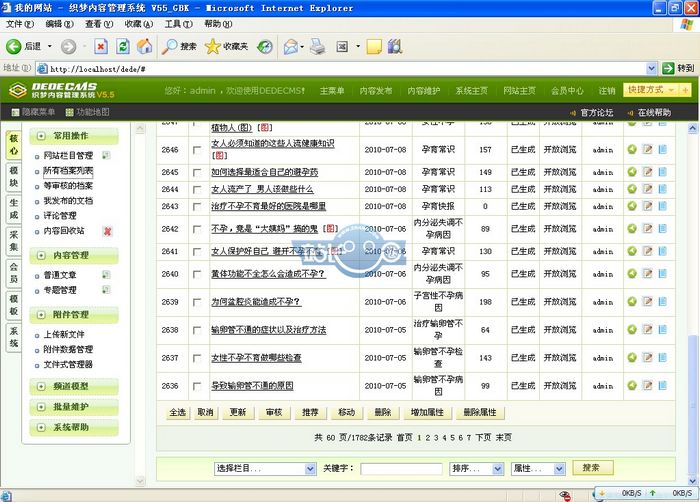Click edit pencil icon for row 2645
Screen dimensions: 700x502
(x=647, y=172)
